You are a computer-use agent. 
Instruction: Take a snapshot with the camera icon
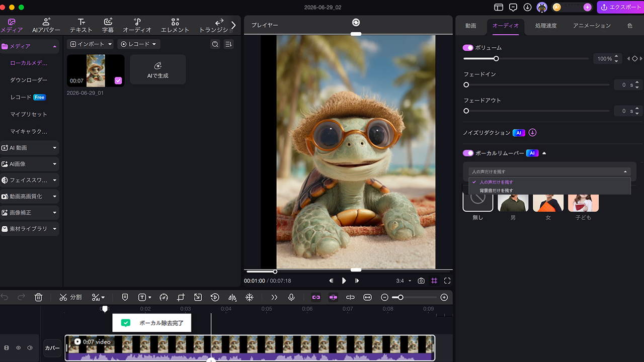pyautogui.click(x=421, y=281)
